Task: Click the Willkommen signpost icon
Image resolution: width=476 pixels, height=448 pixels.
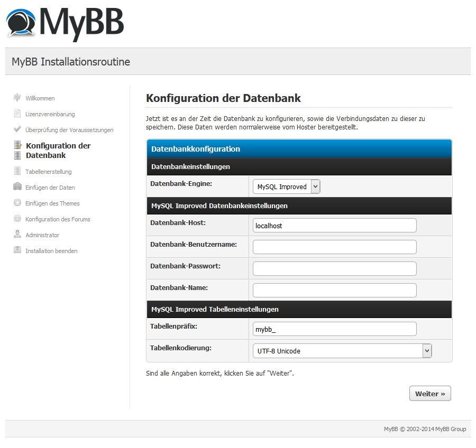Action: [17, 98]
